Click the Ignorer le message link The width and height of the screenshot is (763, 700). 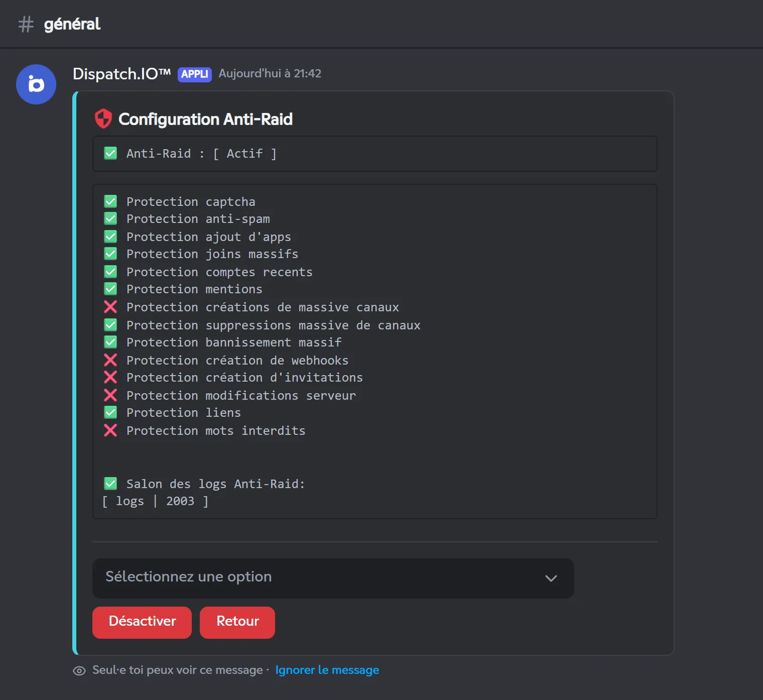pyautogui.click(x=327, y=670)
